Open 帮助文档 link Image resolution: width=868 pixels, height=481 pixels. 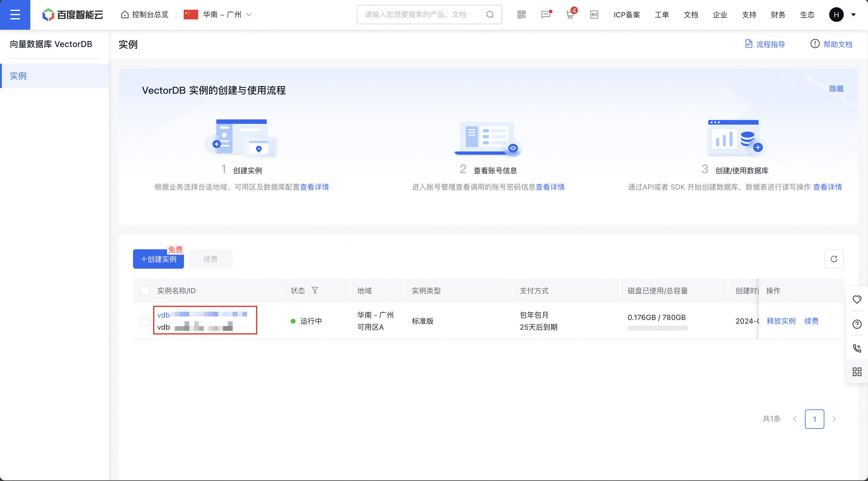pyautogui.click(x=831, y=44)
